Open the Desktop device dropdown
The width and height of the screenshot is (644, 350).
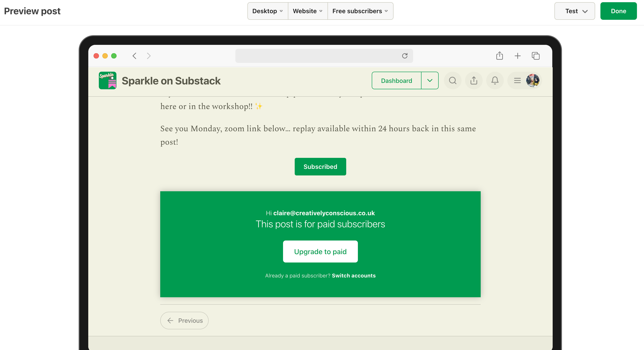267,11
